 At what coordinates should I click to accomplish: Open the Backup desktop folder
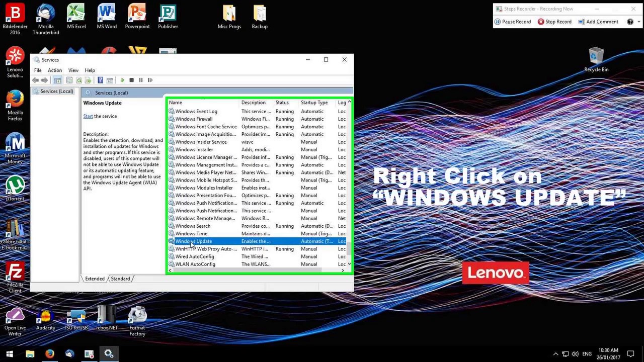pyautogui.click(x=260, y=17)
